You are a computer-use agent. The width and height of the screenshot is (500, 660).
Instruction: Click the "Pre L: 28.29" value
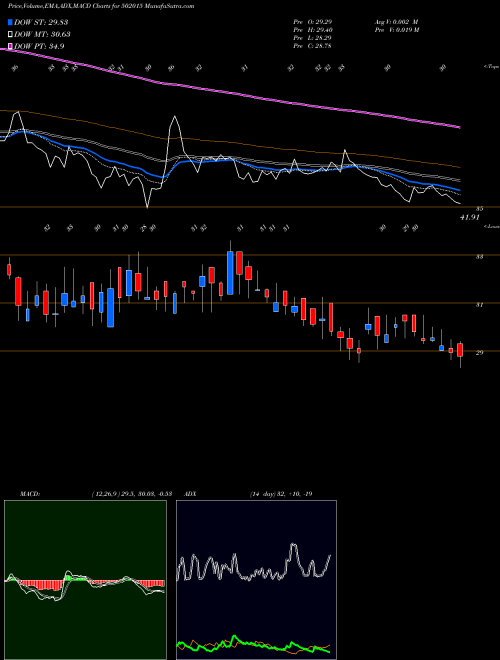click(313, 38)
